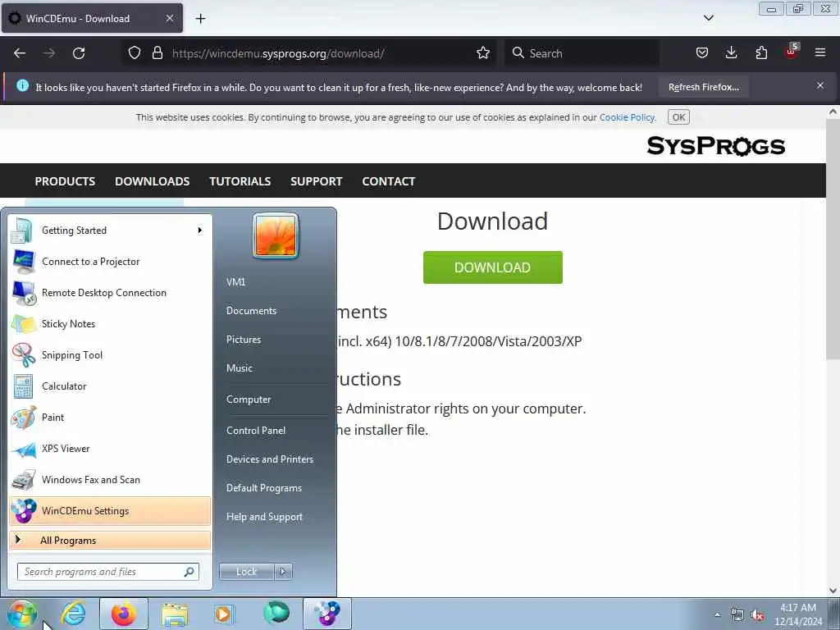Open Documents from Start menu
The width and height of the screenshot is (840, 630).
click(251, 311)
